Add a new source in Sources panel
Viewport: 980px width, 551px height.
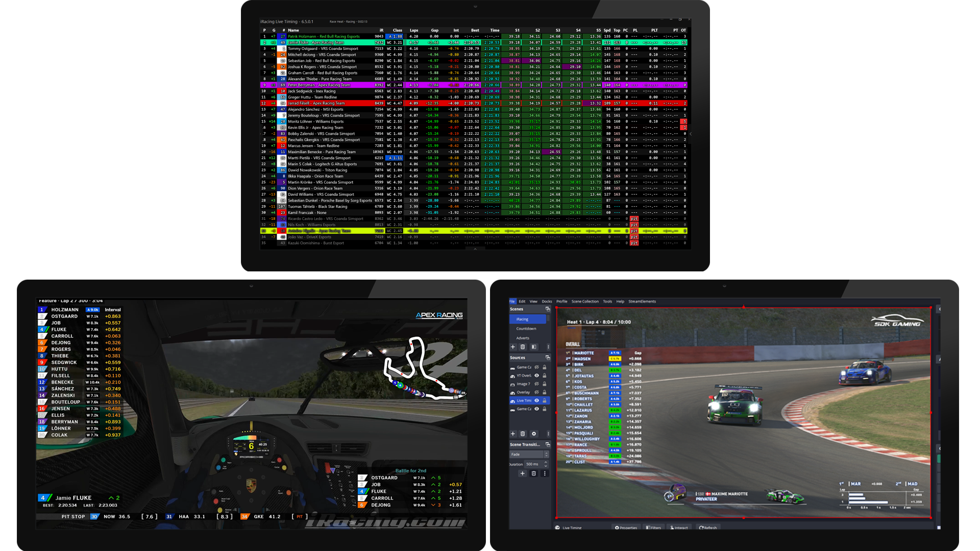[513, 434]
